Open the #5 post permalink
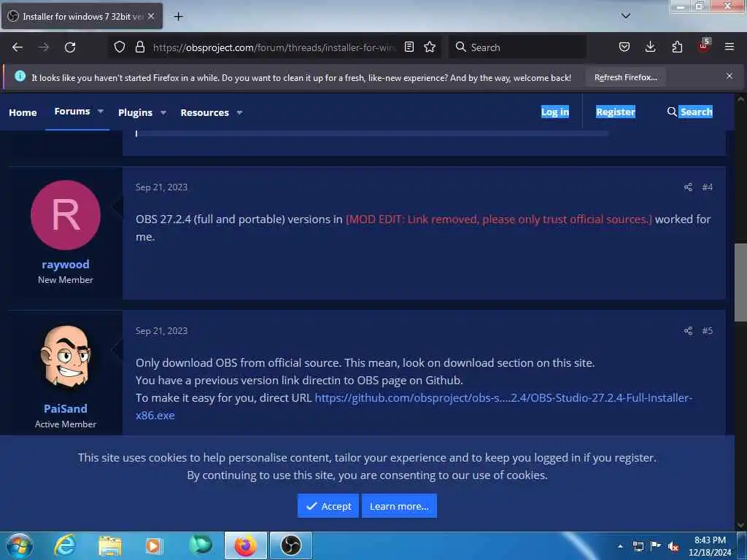This screenshot has width=747, height=560. [x=707, y=330]
